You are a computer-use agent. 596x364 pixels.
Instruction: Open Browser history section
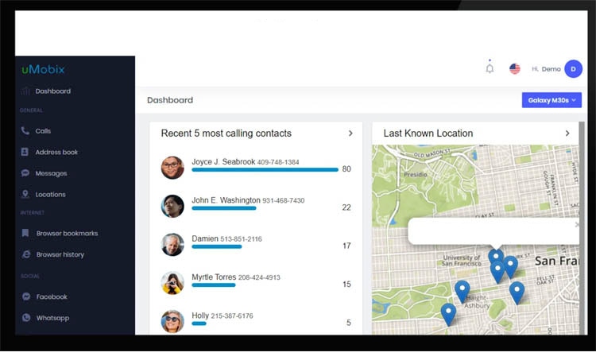60,254
